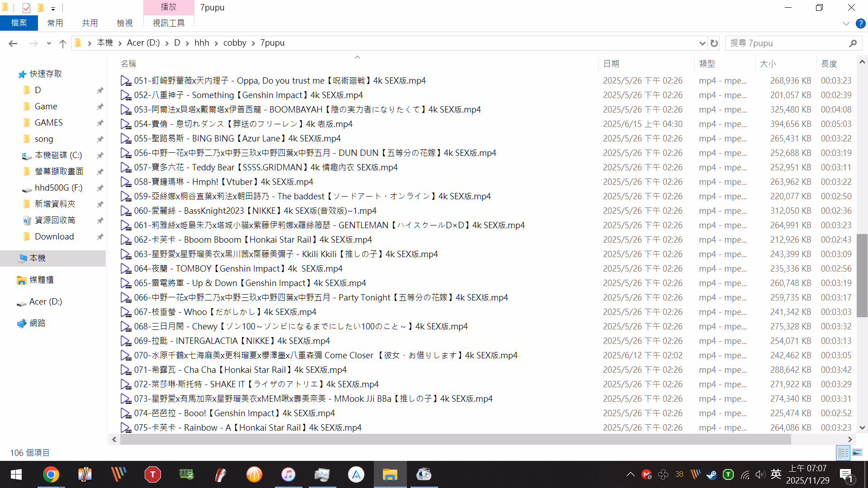The height and width of the screenshot is (488, 868).
Task: Open Steam tray icon
Action: tap(712, 474)
